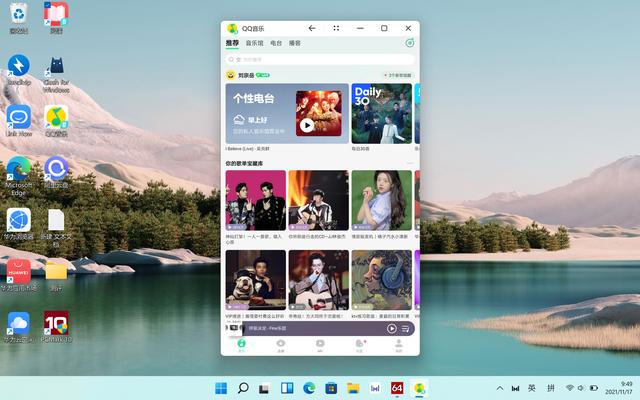Click the yellow user avatar icon
This screenshot has width=640, height=400.
230,75
